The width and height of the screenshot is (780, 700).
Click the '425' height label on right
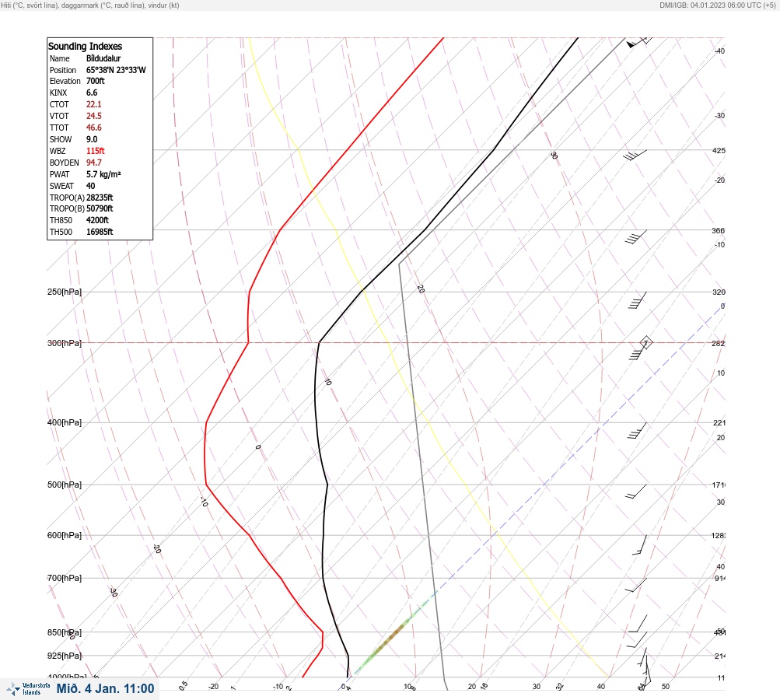pyautogui.click(x=719, y=150)
